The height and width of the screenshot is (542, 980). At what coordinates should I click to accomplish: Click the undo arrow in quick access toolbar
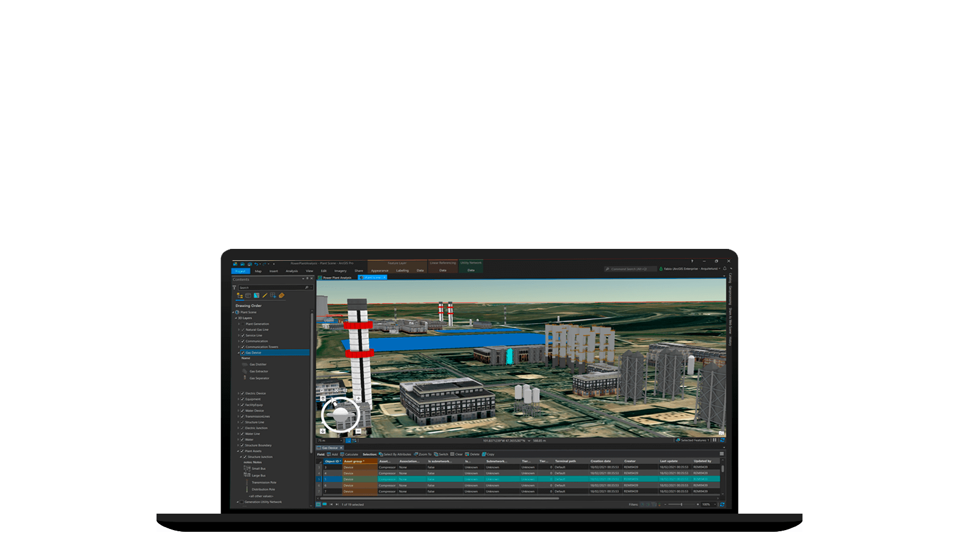click(x=256, y=264)
